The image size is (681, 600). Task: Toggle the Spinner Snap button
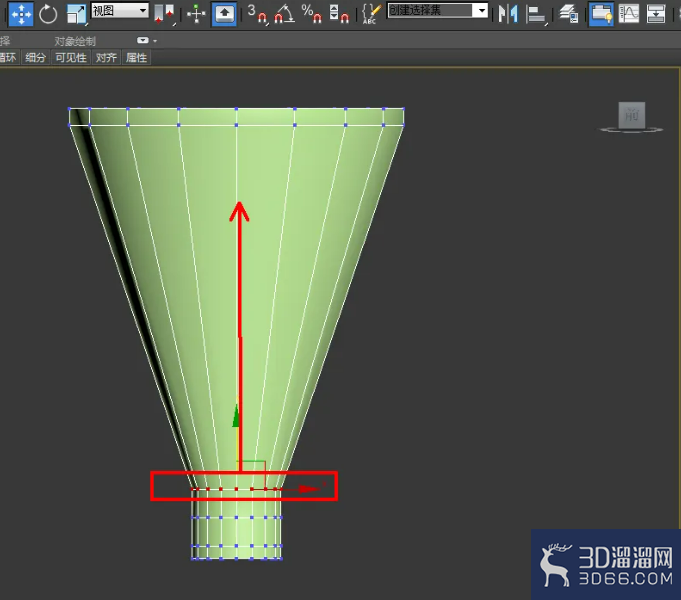[339, 14]
